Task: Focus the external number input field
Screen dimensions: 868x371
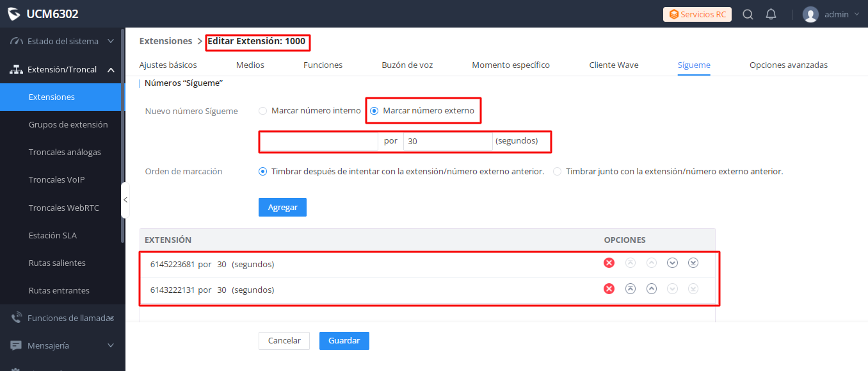Action: pos(319,141)
